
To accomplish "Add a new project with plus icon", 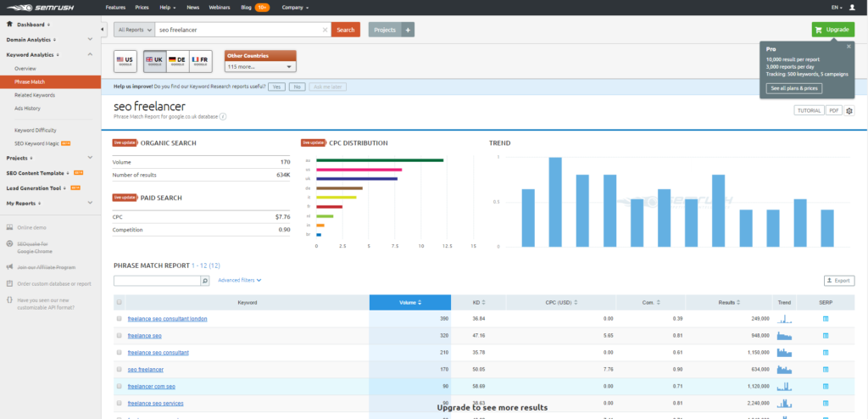I will pos(408,30).
